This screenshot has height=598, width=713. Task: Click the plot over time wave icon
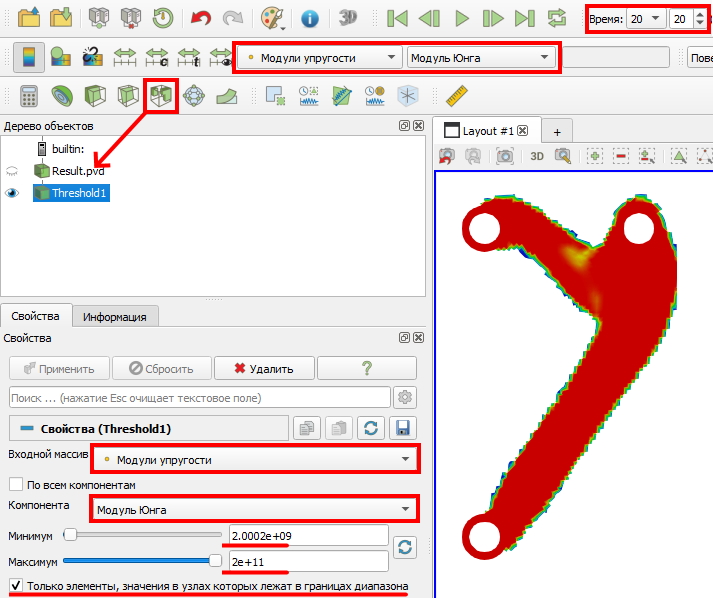(309, 96)
